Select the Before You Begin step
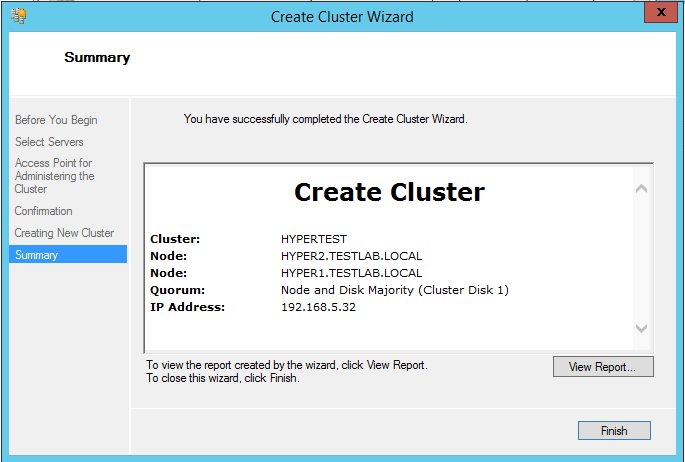Screen dimensions: 685x462 click(56, 120)
